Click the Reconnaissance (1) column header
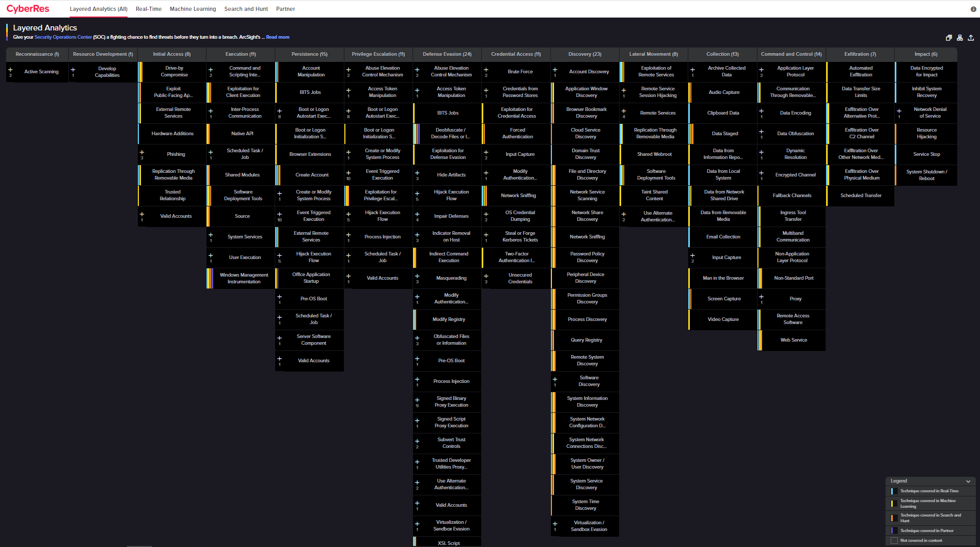 37,54
